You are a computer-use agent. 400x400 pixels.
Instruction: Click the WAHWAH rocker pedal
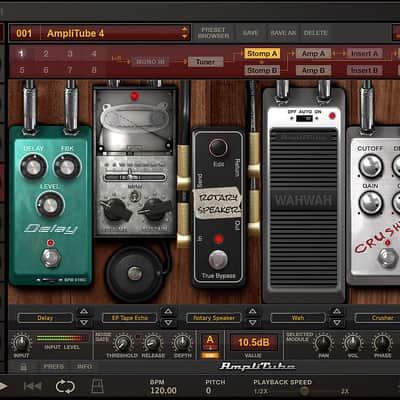pyautogui.click(x=304, y=208)
